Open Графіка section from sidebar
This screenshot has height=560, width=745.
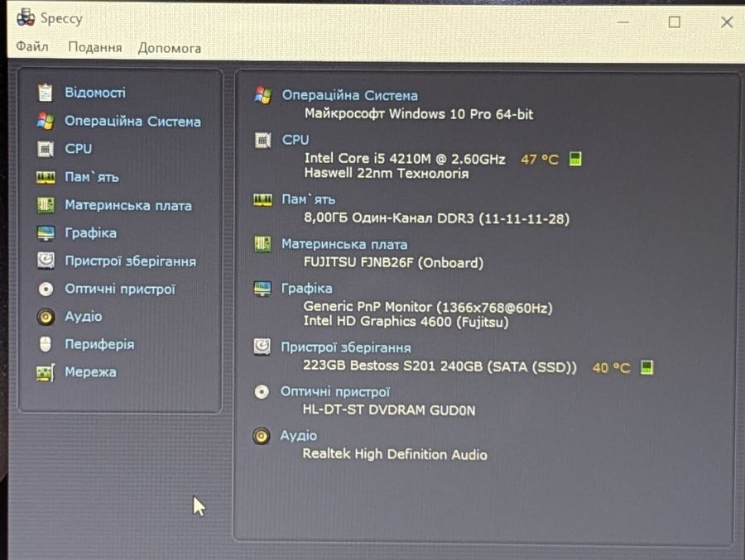coord(91,232)
